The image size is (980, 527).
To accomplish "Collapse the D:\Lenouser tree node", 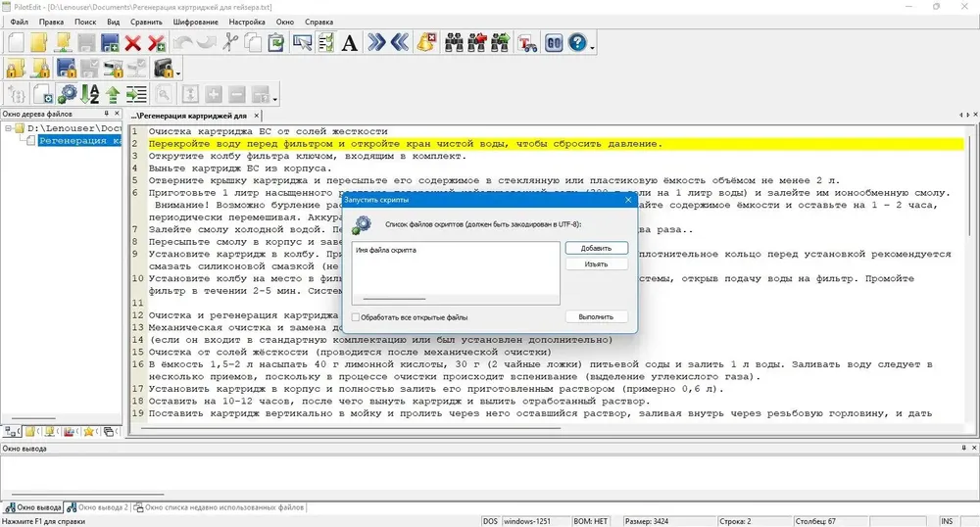I will point(9,128).
